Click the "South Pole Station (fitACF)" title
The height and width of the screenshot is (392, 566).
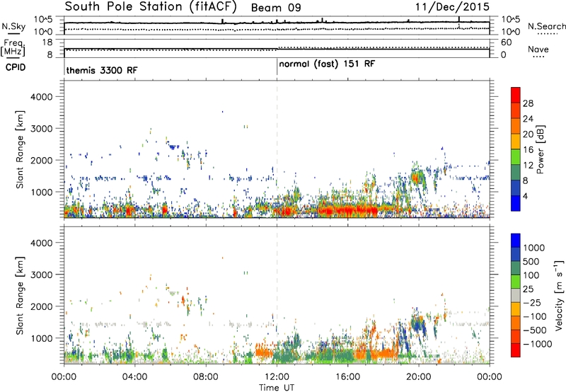[x=151, y=7]
